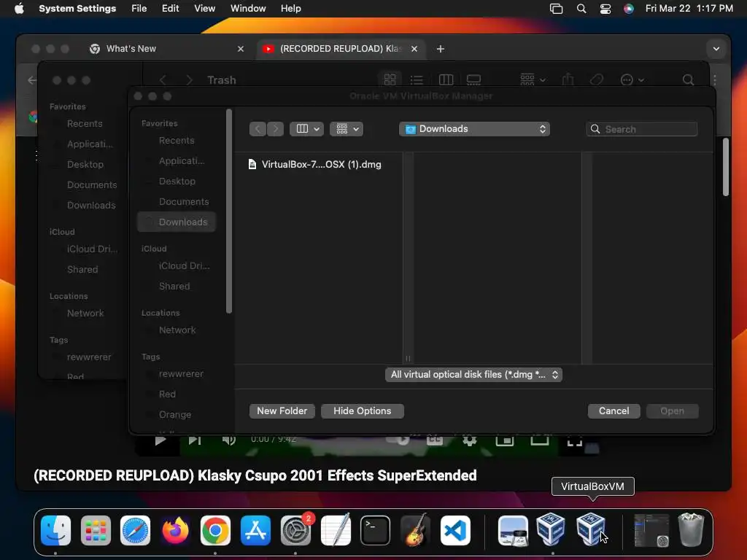Image resolution: width=747 pixels, height=560 pixels.
Task: Open the Trash in the Dock
Action: (x=692, y=529)
